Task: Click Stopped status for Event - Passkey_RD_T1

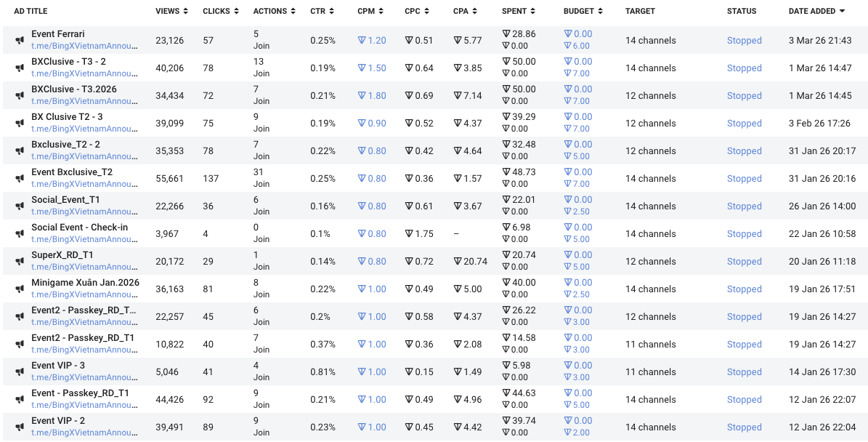Action: (744, 399)
